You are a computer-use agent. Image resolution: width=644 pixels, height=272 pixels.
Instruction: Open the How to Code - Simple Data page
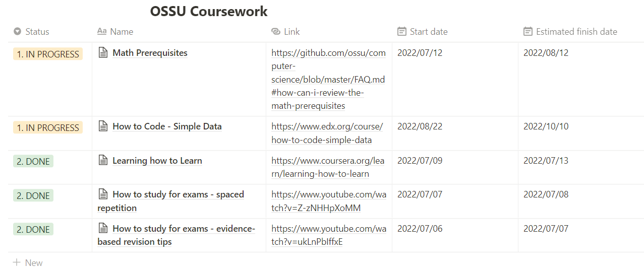[167, 126]
